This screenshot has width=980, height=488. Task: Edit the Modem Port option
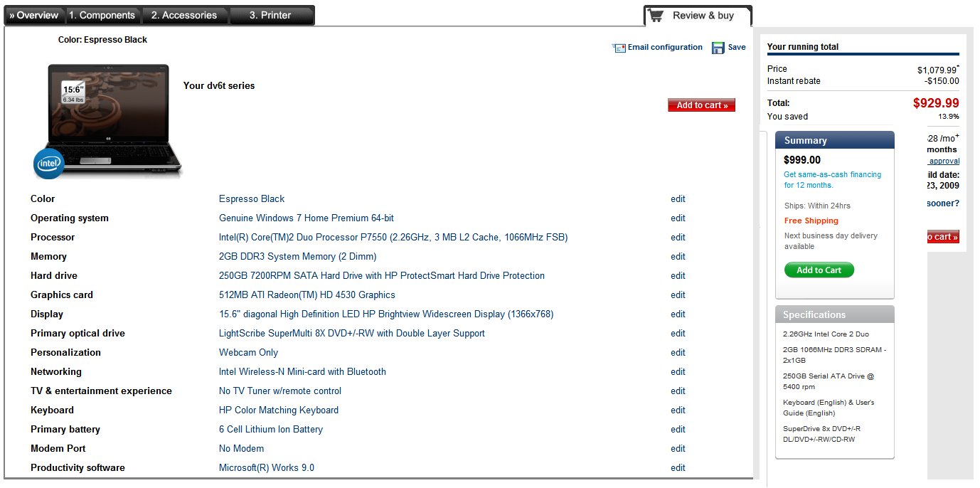(x=678, y=449)
